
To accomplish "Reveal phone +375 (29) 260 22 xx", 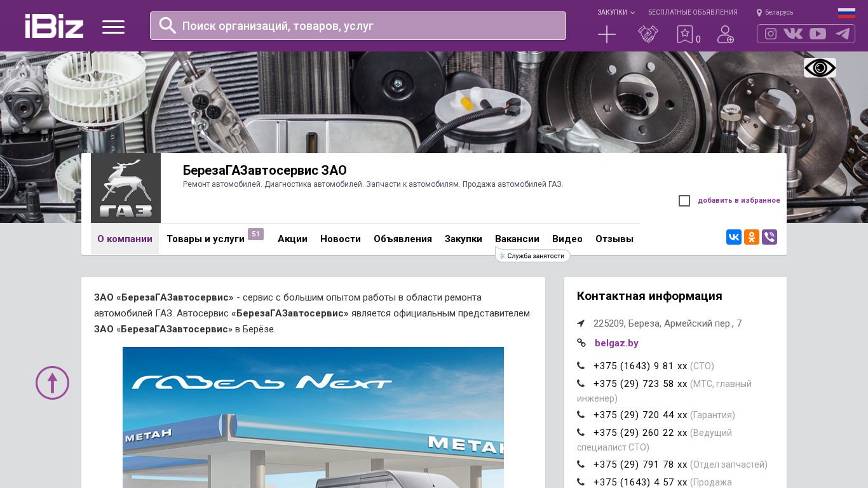I will pos(641,433).
